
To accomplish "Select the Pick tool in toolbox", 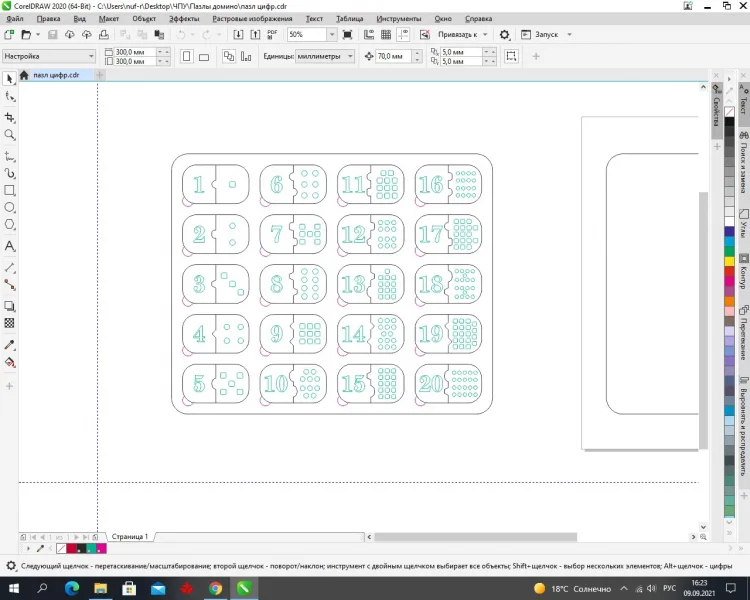I will [x=9, y=79].
